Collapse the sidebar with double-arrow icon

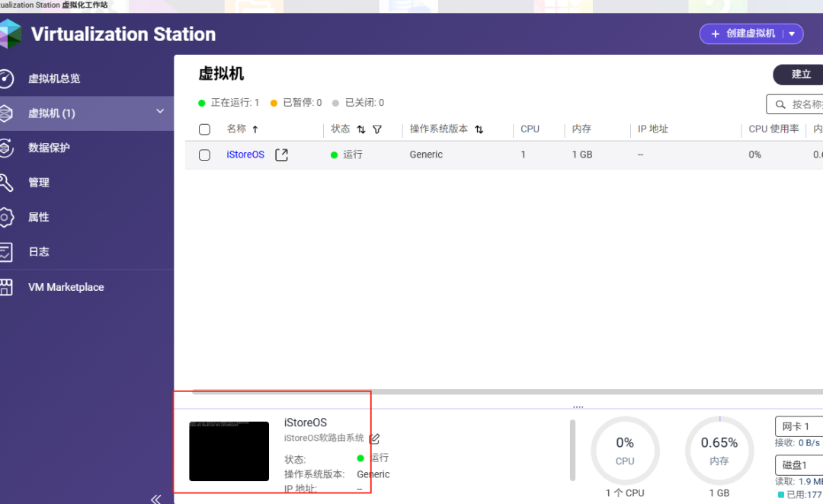pyautogui.click(x=156, y=499)
